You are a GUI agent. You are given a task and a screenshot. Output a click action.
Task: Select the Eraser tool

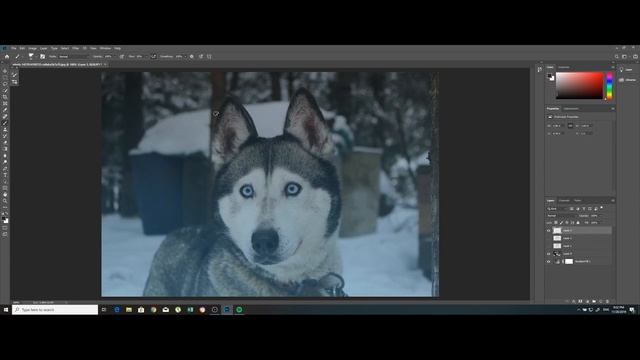point(5,142)
